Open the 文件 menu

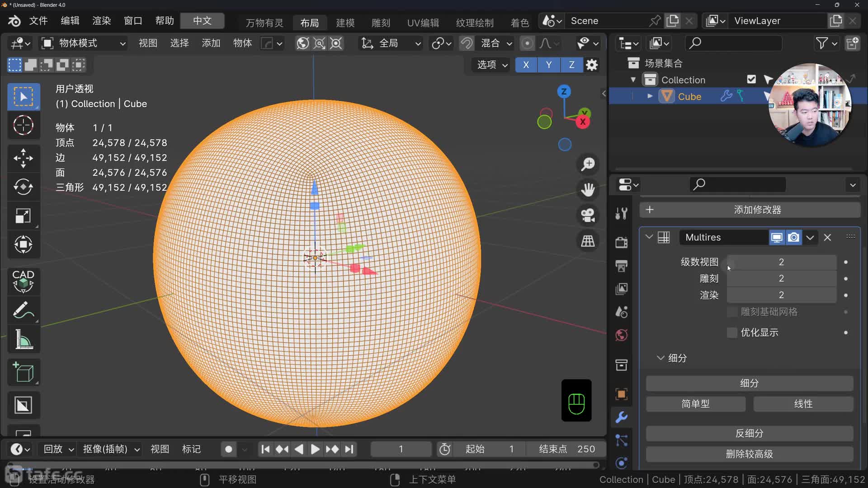pos(38,21)
